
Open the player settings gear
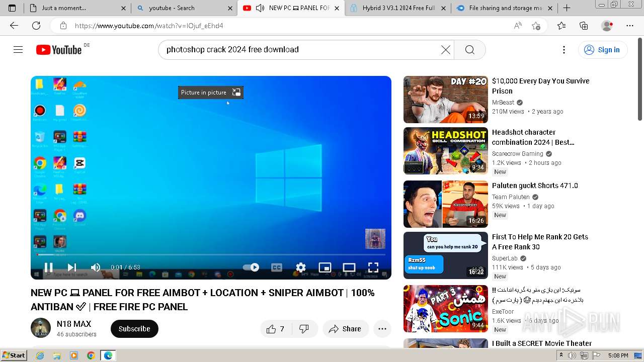point(301,267)
